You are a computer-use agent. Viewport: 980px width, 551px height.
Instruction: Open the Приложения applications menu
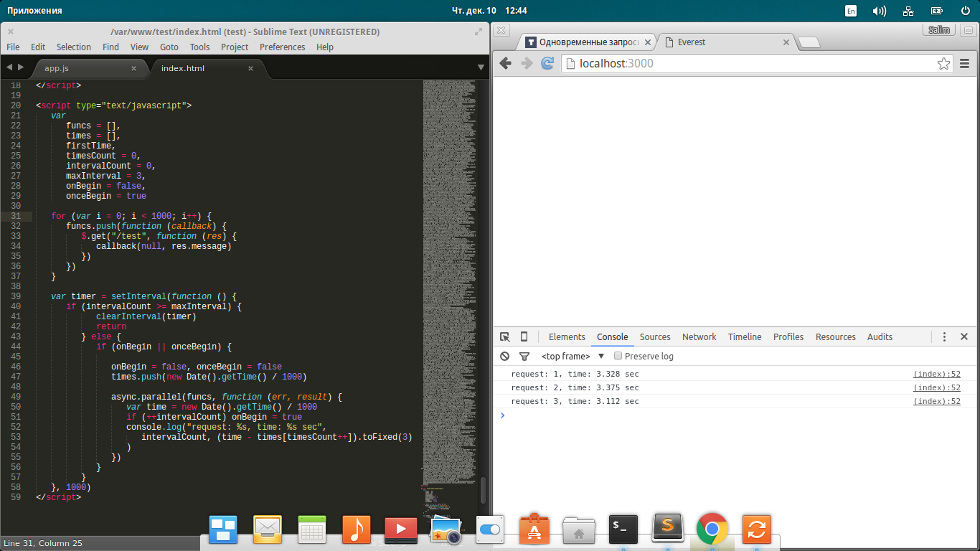[x=34, y=11]
